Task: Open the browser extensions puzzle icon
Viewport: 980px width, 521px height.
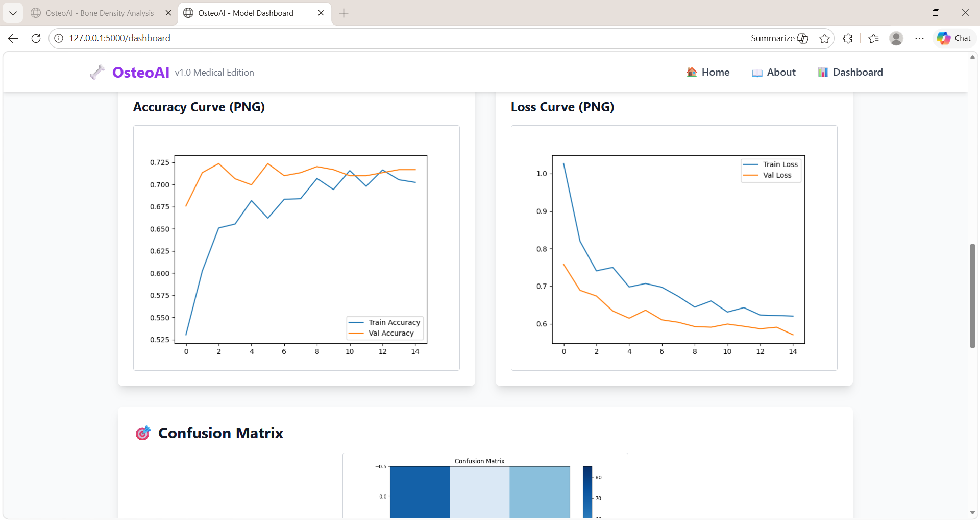Action: tap(848, 38)
